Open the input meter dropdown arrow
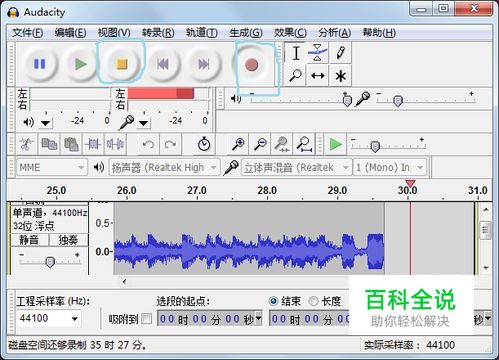The width and height of the screenshot is (499, 360). [x=144, y=123]
